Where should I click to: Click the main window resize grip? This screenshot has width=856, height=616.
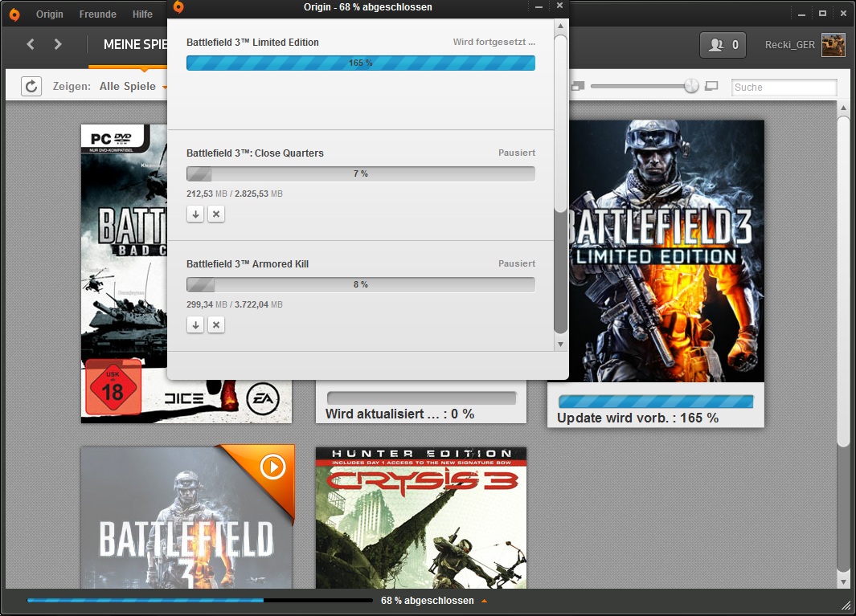(846, 606)
